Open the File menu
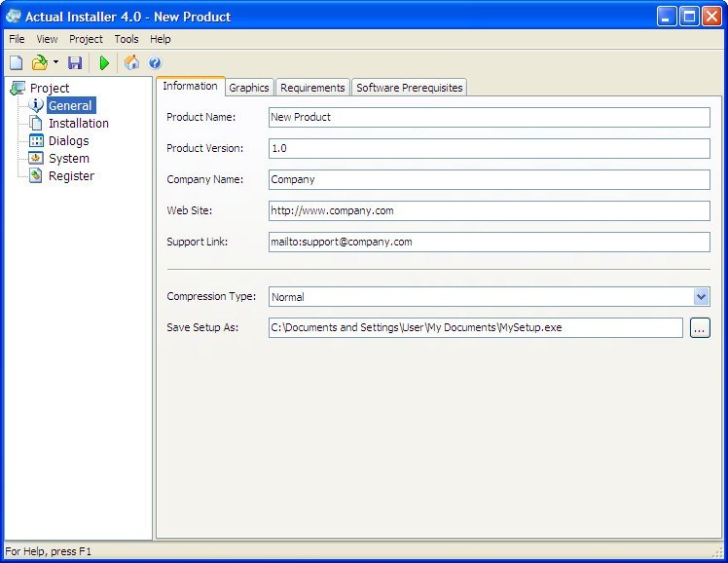Screen dimensions: 728x563 17,39
